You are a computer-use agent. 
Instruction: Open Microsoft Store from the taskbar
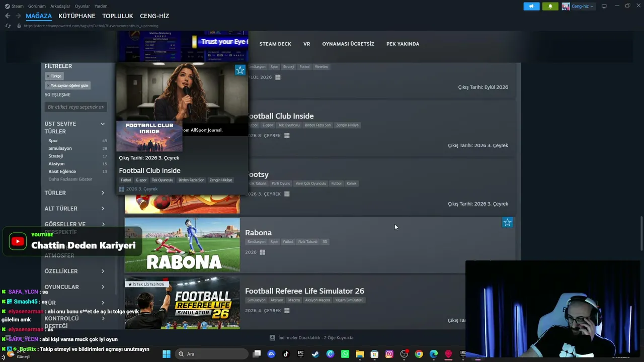click(374, 354)
